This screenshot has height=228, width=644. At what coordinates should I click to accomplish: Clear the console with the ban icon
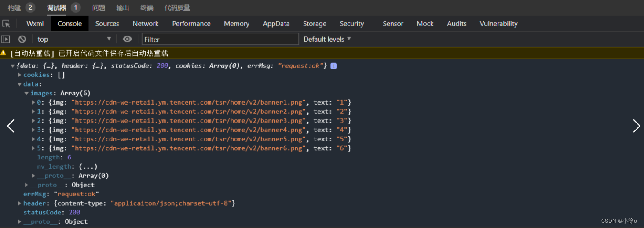tap(22, 39)
